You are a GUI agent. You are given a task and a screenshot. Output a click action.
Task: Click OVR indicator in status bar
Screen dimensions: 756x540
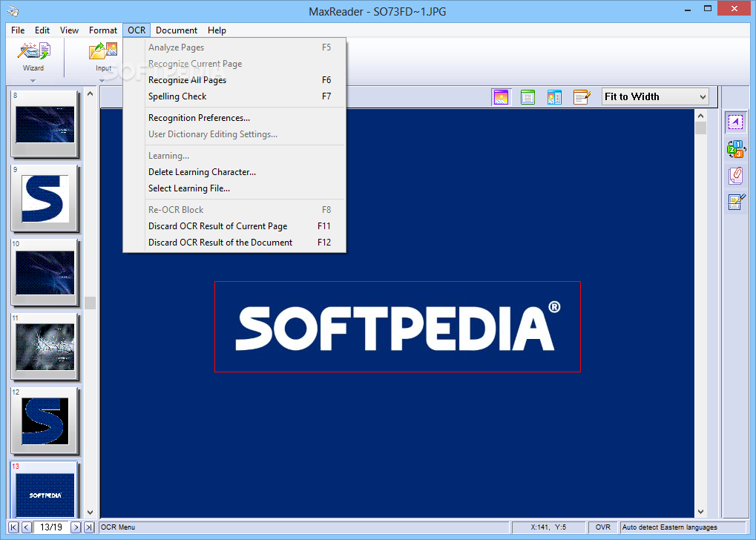click(602, 527)
